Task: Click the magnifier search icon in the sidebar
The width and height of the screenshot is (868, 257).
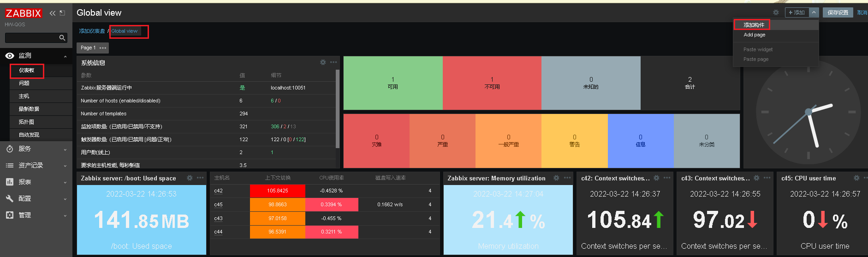Action: point(62,38)
